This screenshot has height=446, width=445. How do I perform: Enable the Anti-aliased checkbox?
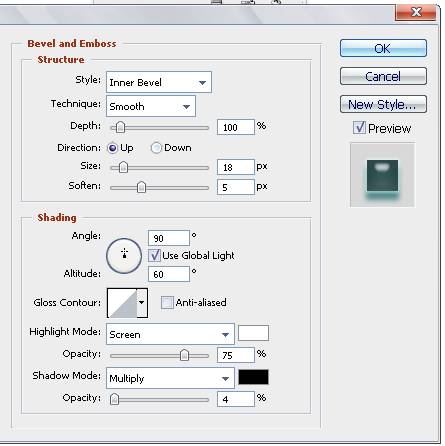tap(167, 303)
